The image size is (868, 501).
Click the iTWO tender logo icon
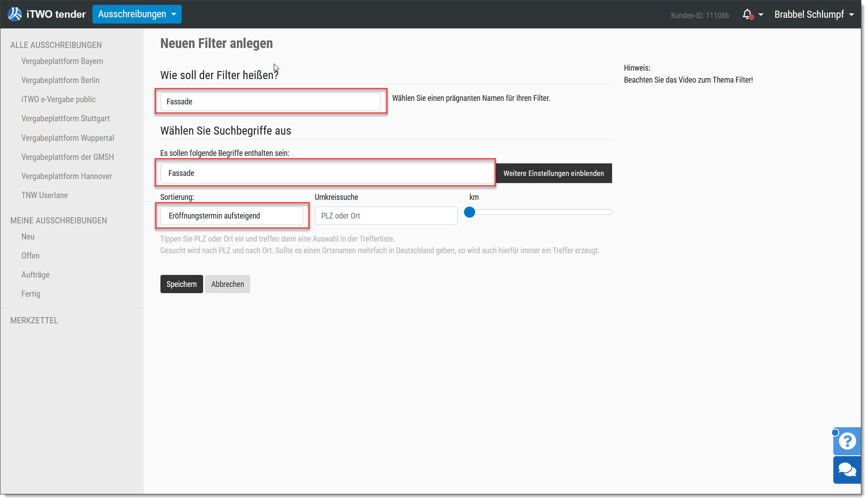pyautogui.click(x=15, y=14)
